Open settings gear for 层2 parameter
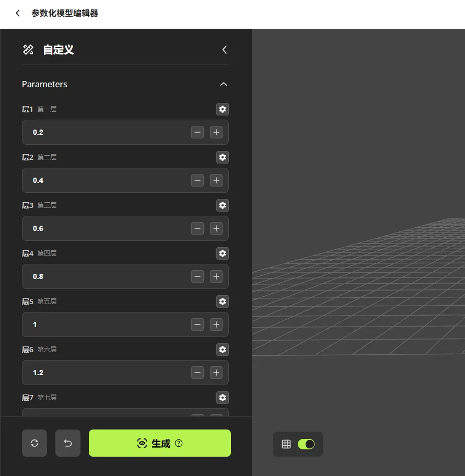Image resolution: width=465 pixels, height=476 pixels. click(x=223, y=157)
